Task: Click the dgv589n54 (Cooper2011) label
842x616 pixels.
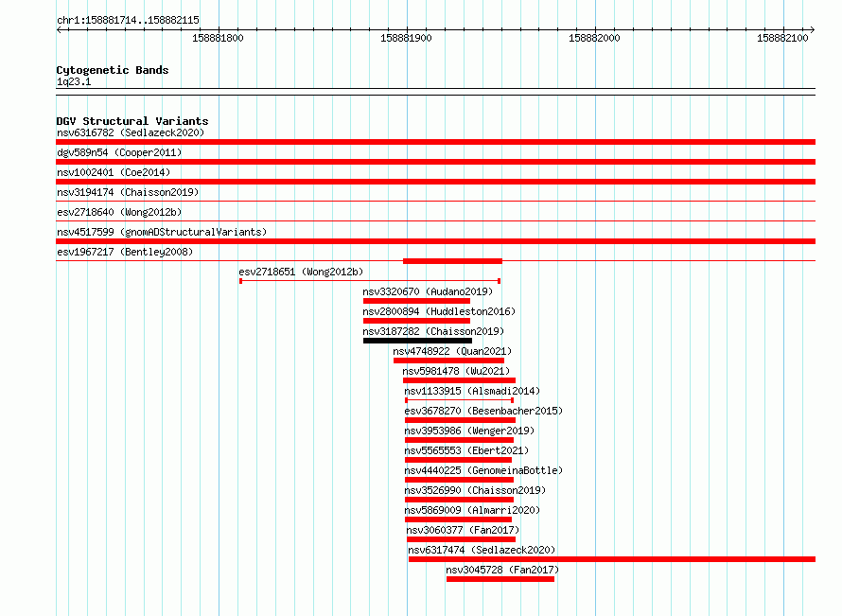Action: [119, 152]
